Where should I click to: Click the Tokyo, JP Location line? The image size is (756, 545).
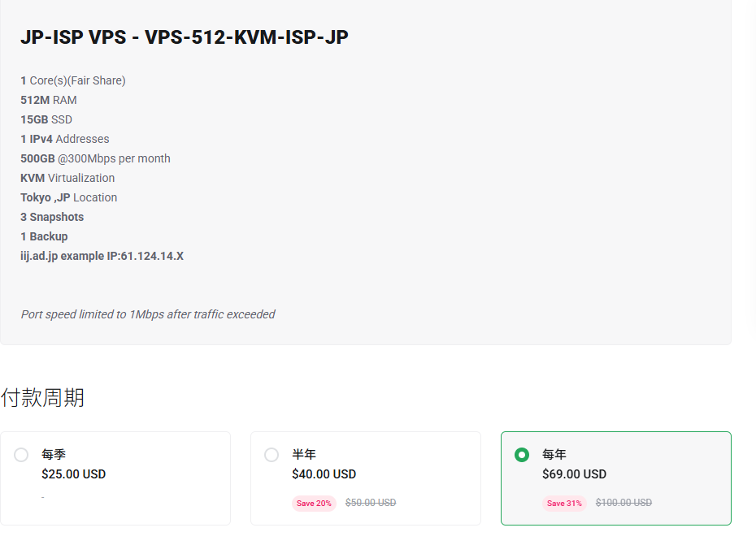[68, 197]
